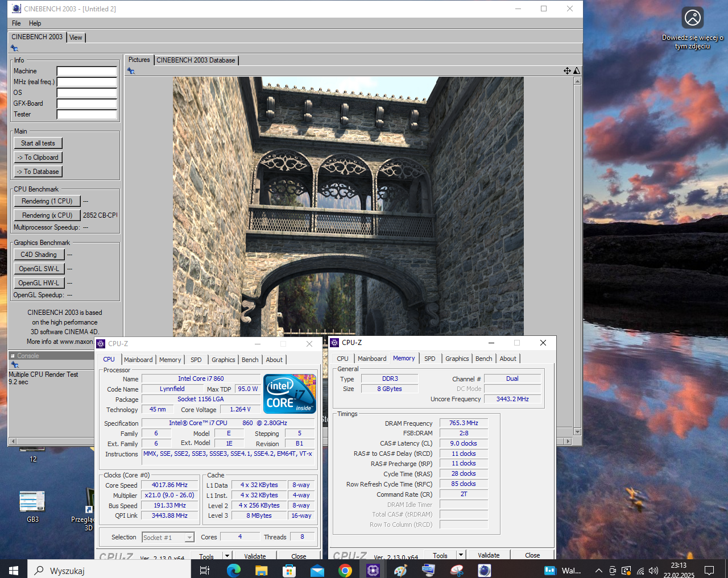Switch to the View tab in CINEBENCH

(76, 38)
